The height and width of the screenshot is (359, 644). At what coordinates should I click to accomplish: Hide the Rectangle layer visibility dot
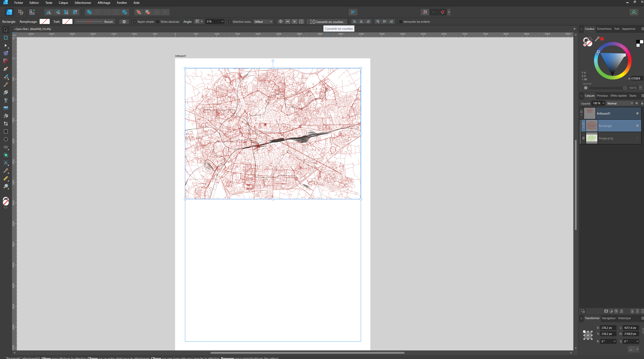637,126
